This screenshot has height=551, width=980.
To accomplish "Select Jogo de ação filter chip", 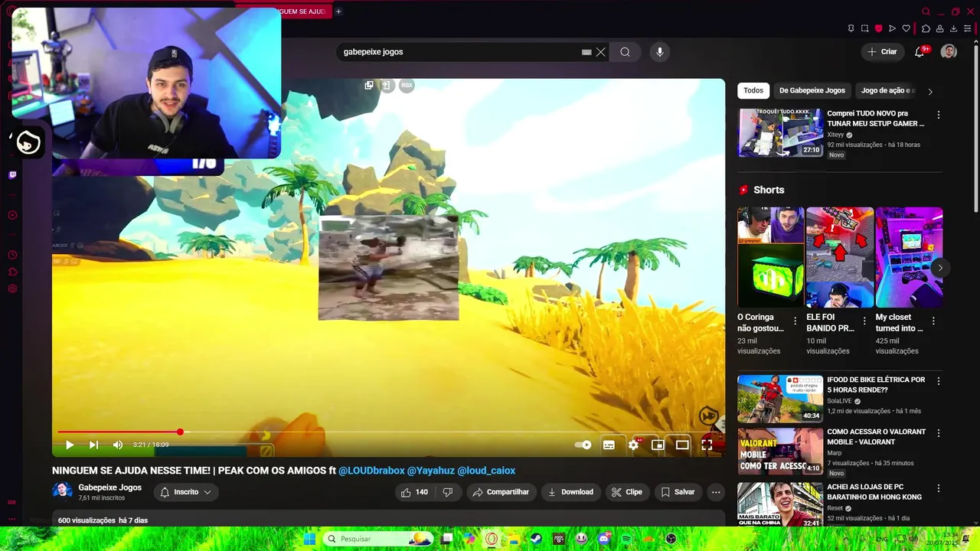I will 887,90.
